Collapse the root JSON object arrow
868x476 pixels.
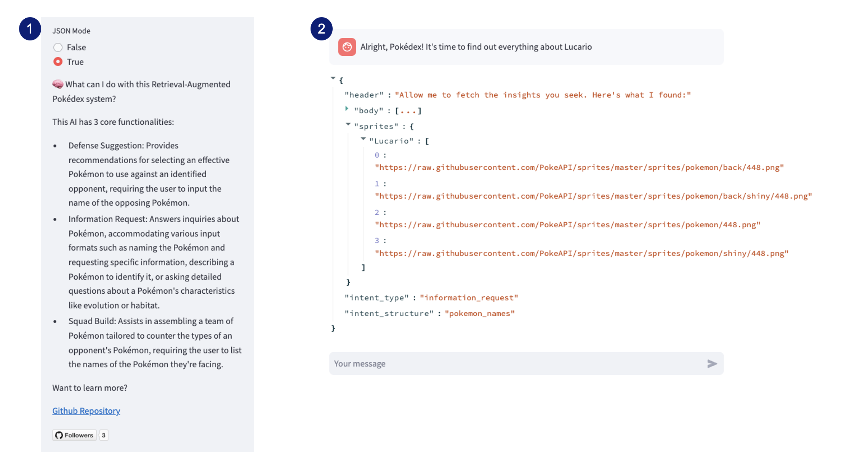(x=333, y=78)
